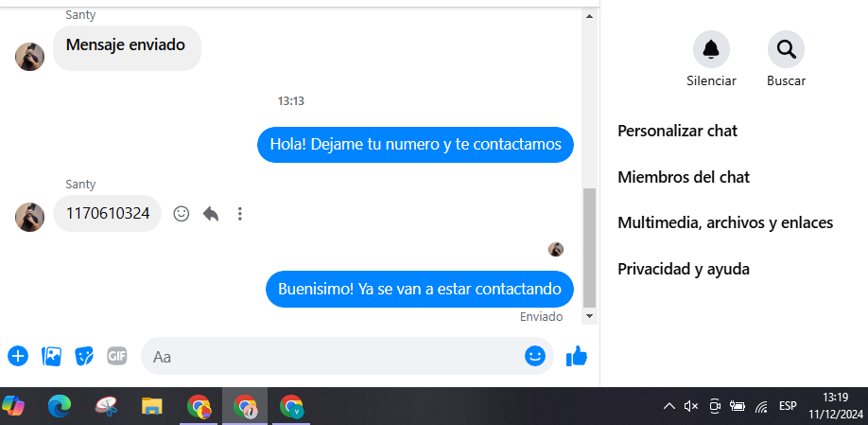
Task: Choose a sticker from the sticker icon
Action: pyautogui.click(x=84, y=356)
